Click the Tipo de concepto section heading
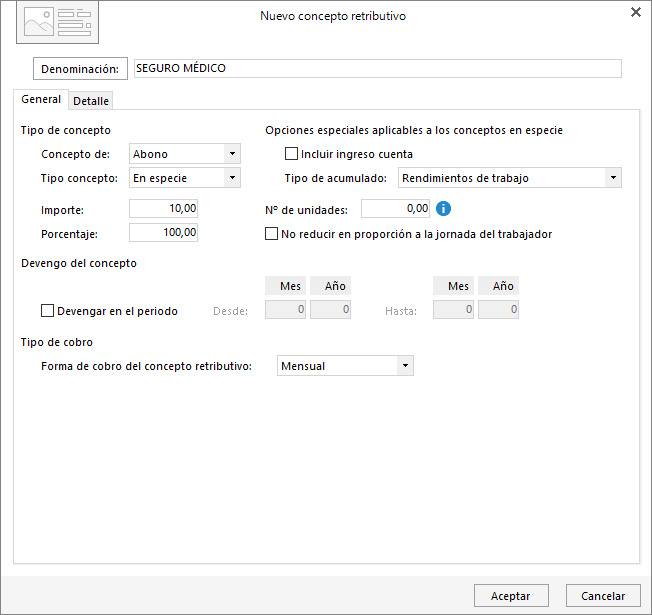This screenshot has width=652, height=615. click(x=66, y=130)
